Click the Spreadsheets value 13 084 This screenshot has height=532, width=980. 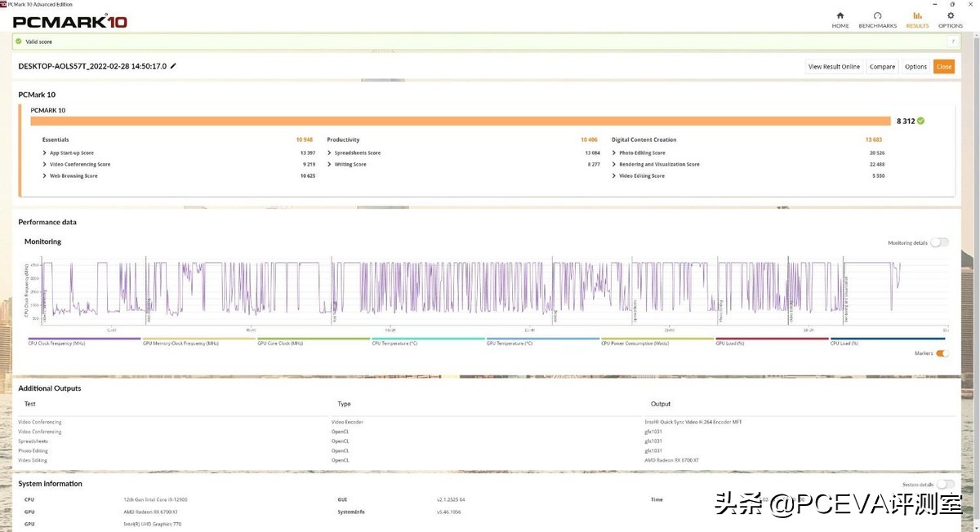[x=592, y=153]
